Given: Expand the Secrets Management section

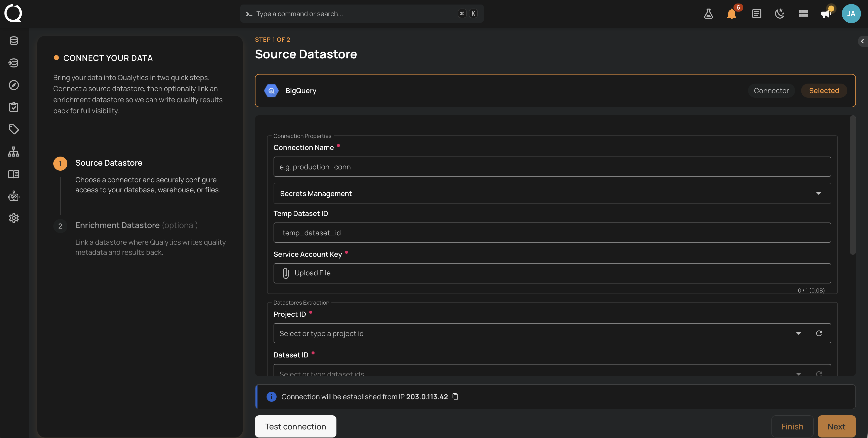Looking at the screenshot, I should click(x=552, y=193).
